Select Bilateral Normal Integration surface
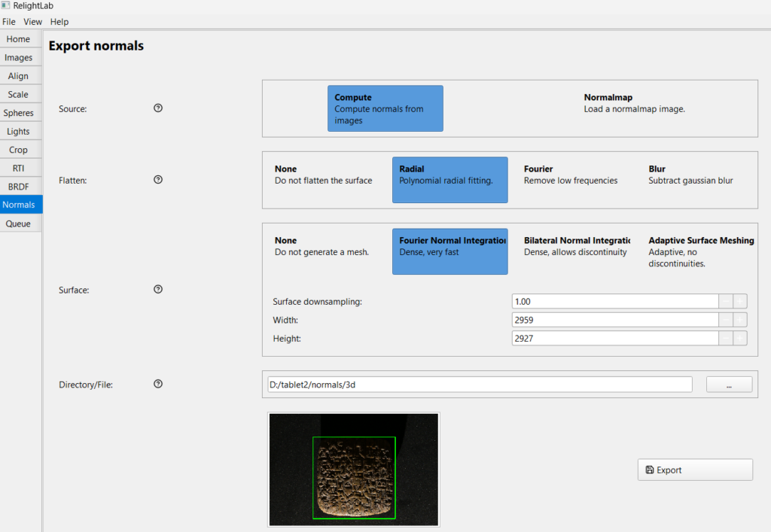Viewport: 771px width, 532px height. [577, 246]
